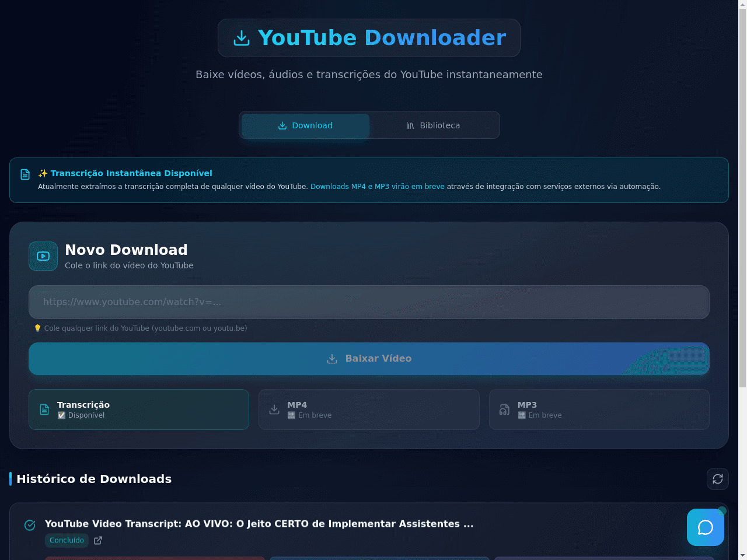Click the download icon beside YouTube Downloader title
Screen dimensions: 747x560
click(242, 38)
